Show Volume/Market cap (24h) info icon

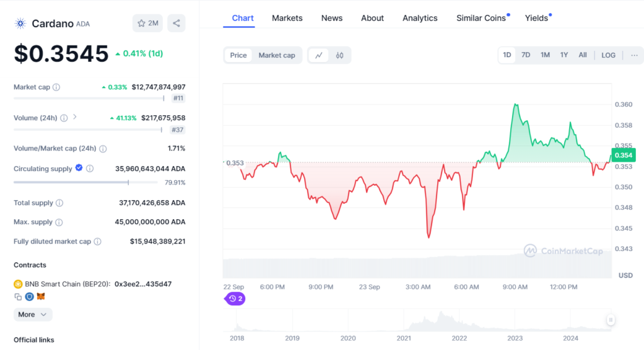click(x=103, y=149)
